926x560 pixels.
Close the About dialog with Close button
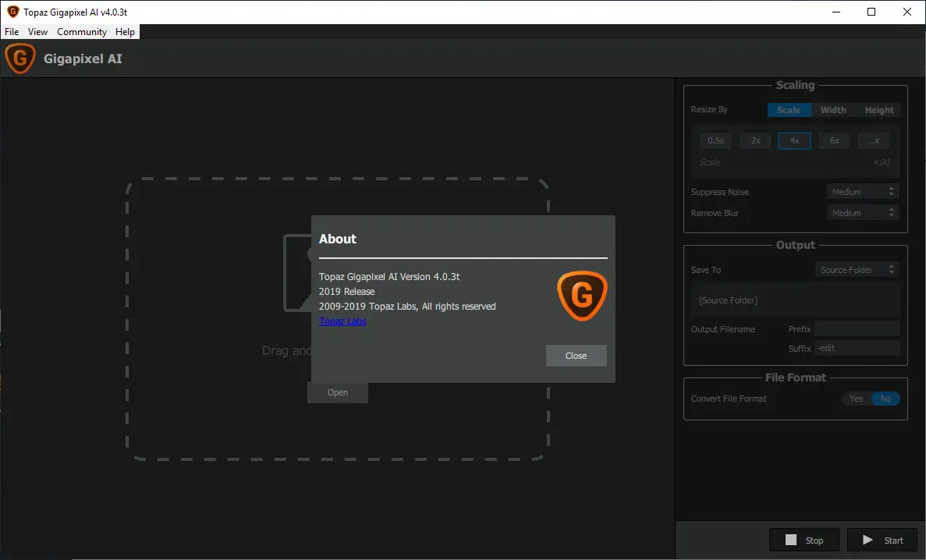576,356
